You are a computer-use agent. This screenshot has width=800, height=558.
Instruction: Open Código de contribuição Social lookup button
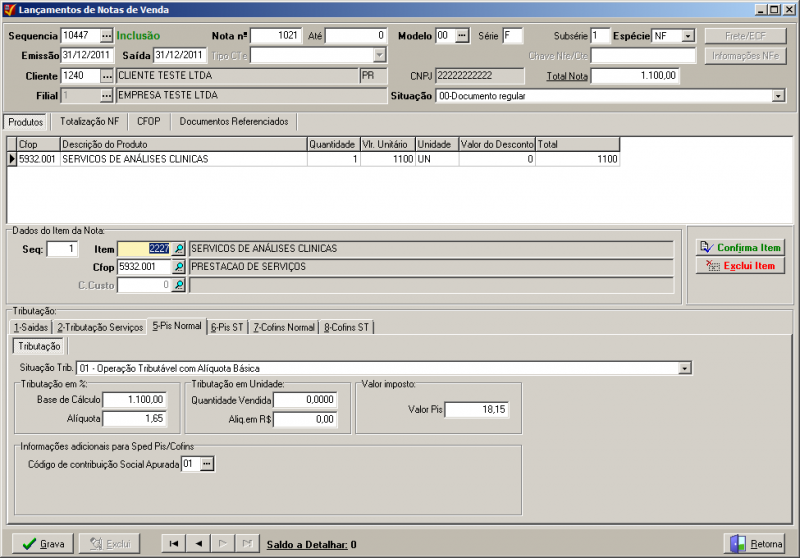tap(207, 464)
